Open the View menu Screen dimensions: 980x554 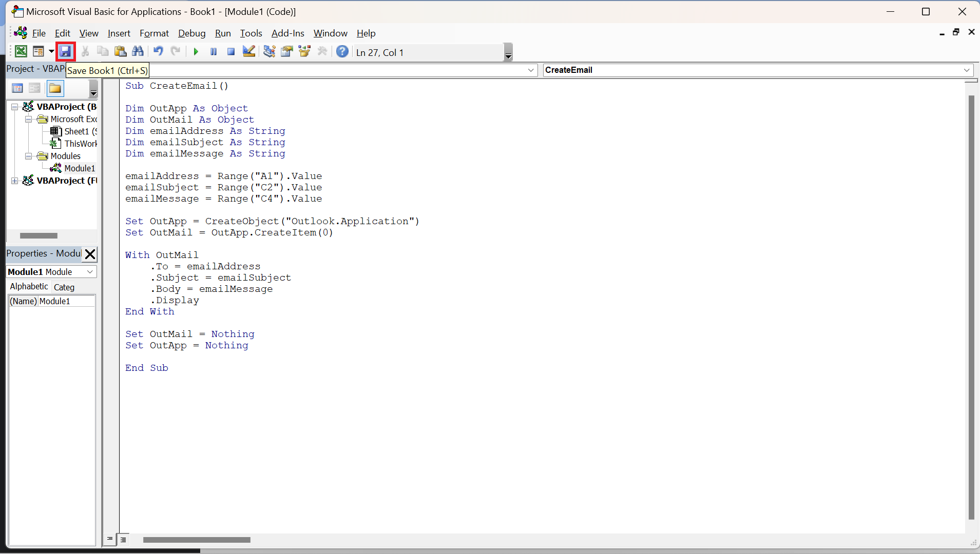coord(89,33)
